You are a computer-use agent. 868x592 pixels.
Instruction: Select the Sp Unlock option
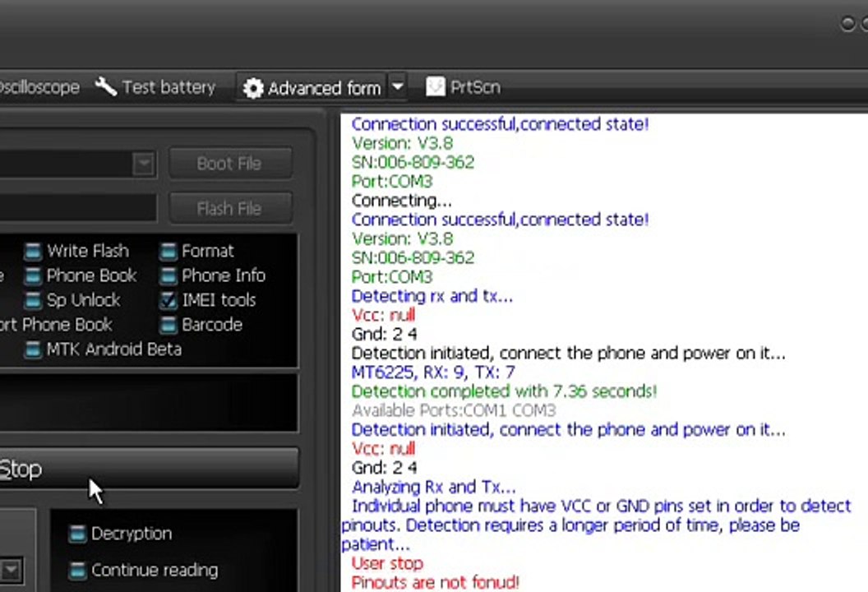tap(72, 299)
